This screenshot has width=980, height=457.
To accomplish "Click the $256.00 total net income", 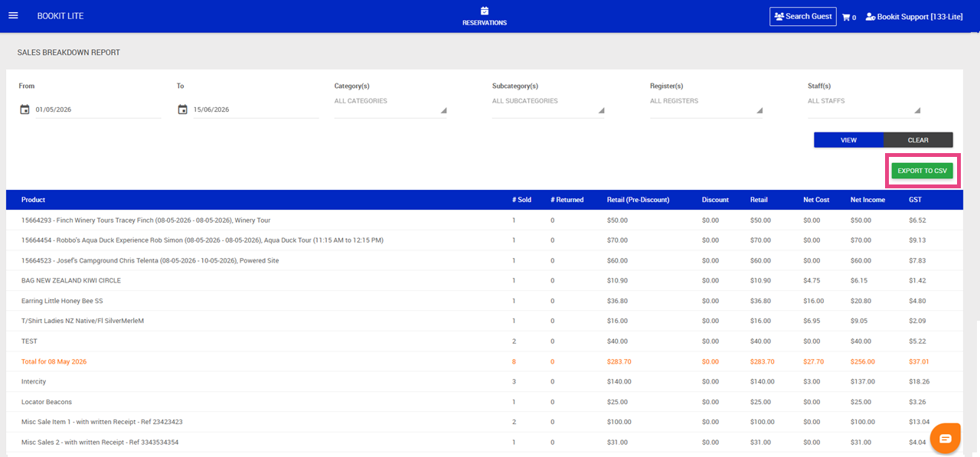I will tap(863, 361).
